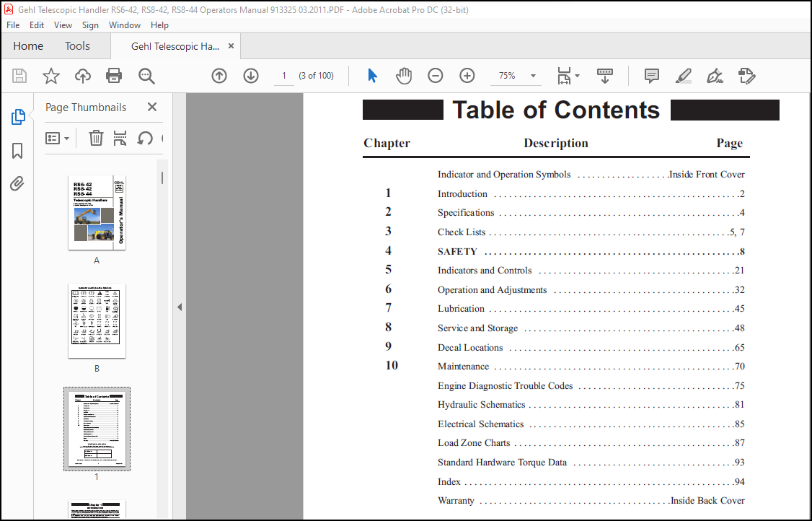Screen dimensions: 812x521
Task: Open the Sign document pen icon
Action: coord(715,76)
